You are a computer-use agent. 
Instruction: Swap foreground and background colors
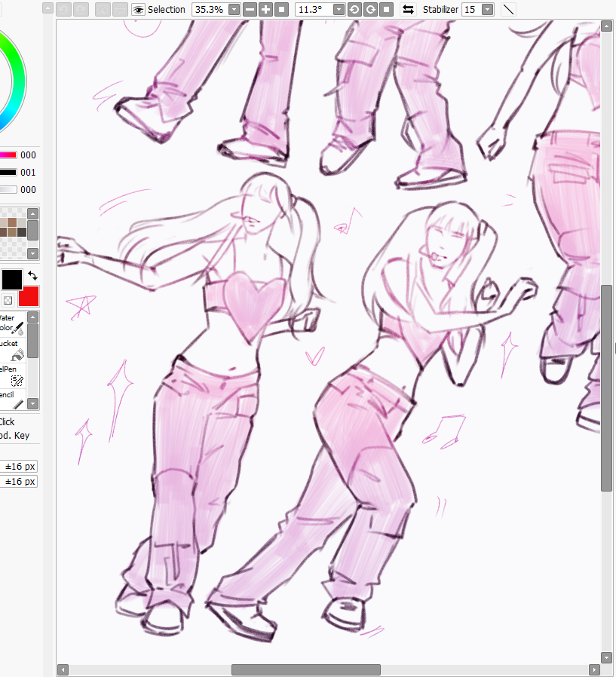point(32,274)
